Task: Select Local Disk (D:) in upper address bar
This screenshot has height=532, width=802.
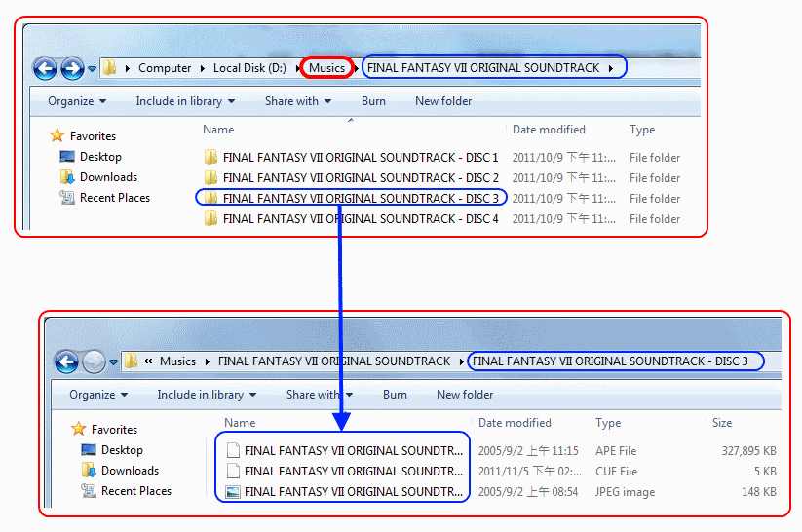Action: [x=249, y=68]
